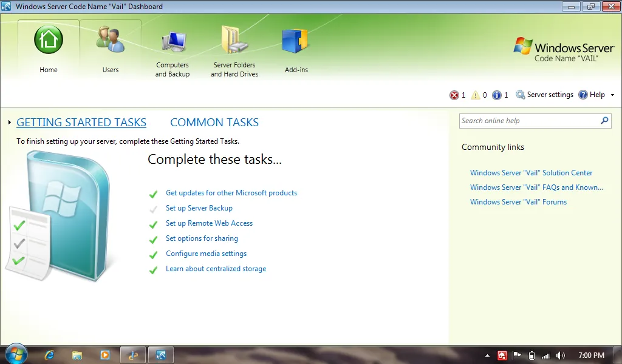The width and height of the screenshot is (622, 364).
Task: Switch to the Common Tasks tab
Action: (214, 123)
